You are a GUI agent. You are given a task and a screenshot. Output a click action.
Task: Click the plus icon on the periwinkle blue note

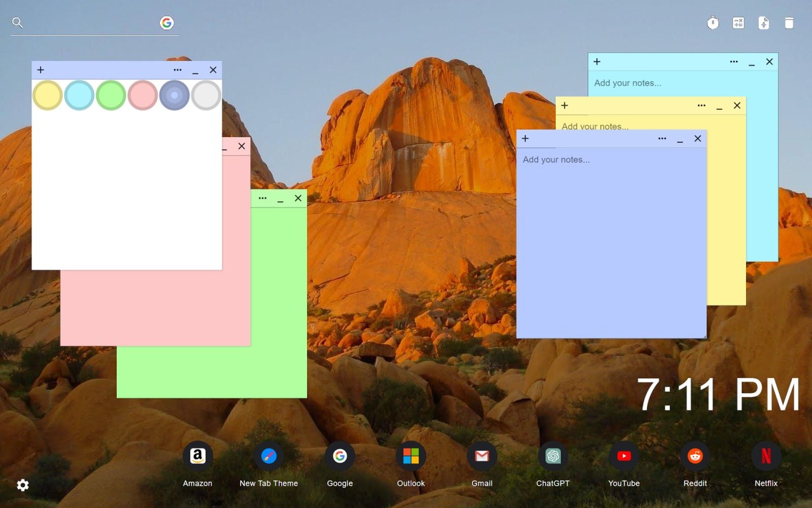click(525, 138)
